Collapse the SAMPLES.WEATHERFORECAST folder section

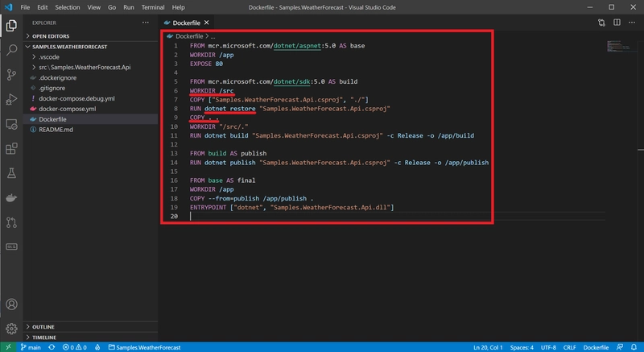coord(90,47)
